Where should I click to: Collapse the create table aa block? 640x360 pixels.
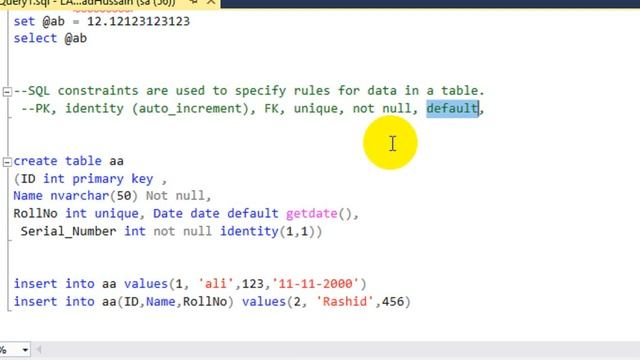(x=7, y=162)
